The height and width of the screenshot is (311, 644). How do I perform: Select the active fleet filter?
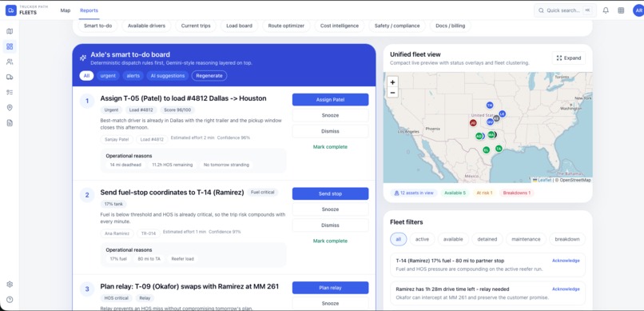[x=422, y=239]
